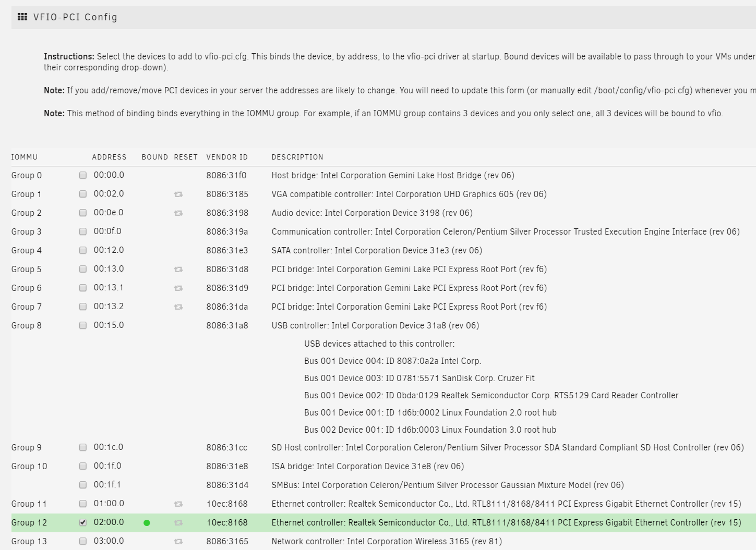Viewport: 756px width, 550px height.
Task: Click Group 12 label in highlighted row
Action: coord(29,523)
